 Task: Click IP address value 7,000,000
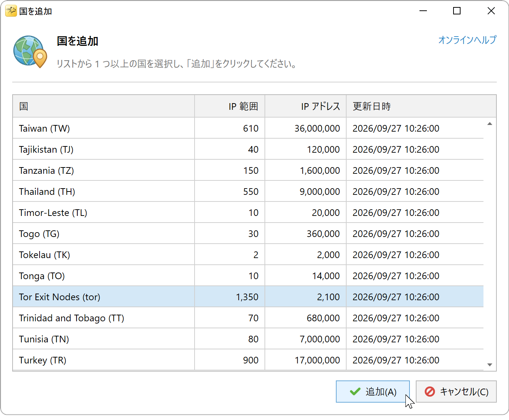coord(320,339)
